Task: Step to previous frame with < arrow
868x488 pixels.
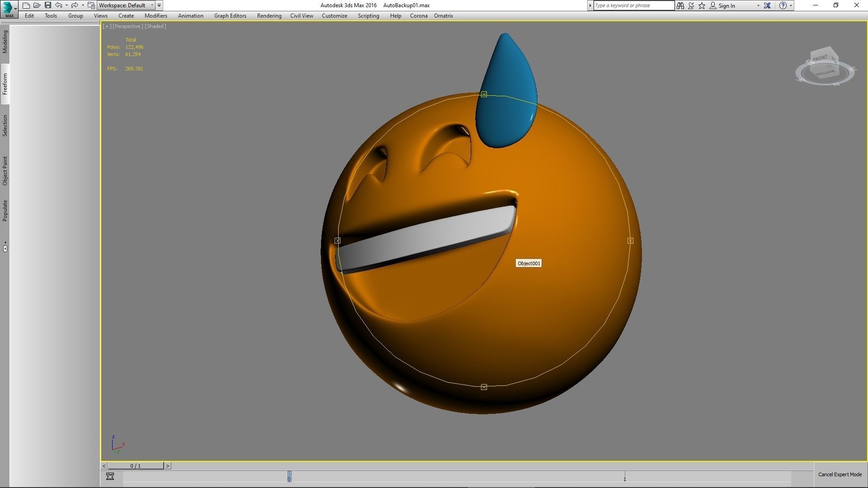Action: click(x=104, y=466)
